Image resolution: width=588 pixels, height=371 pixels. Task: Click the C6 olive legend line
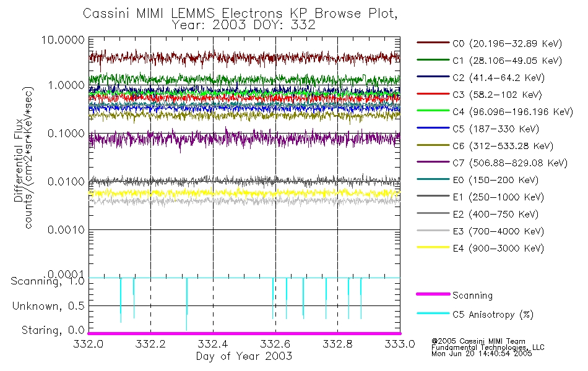point(433,145)
